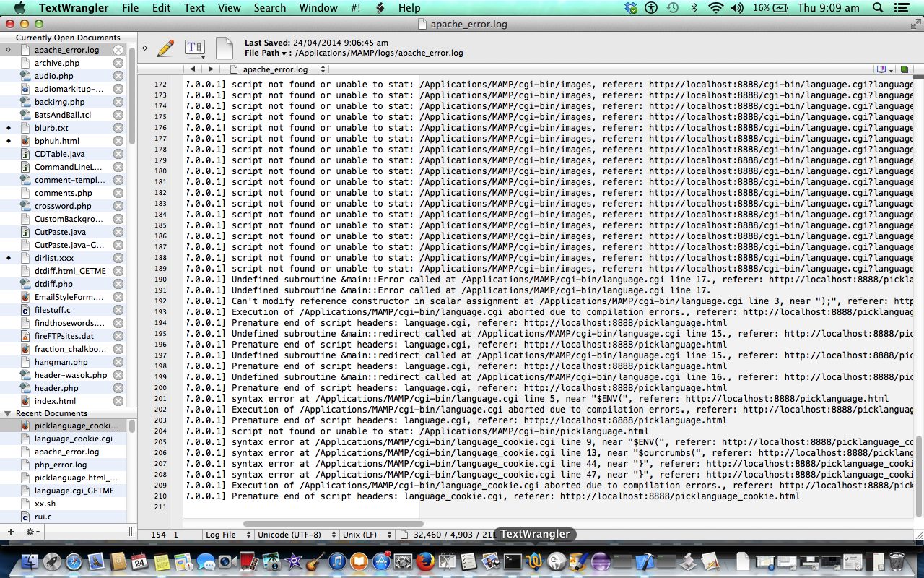Screen dimensions: 924x578
Task: Open the TextWrangler application menu
Action: click(74, 8)
